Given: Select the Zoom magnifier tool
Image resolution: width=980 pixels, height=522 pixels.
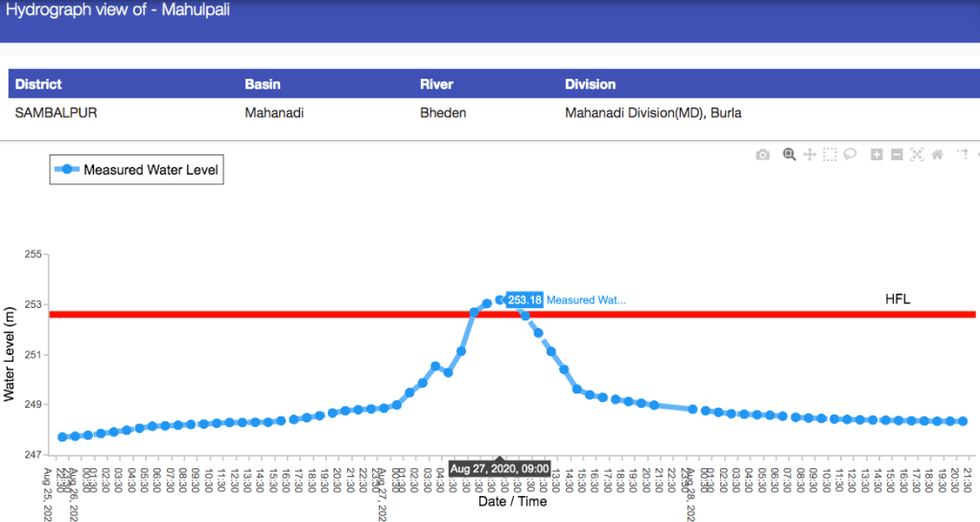Looking at the screenshot, I should pos(789,154).
